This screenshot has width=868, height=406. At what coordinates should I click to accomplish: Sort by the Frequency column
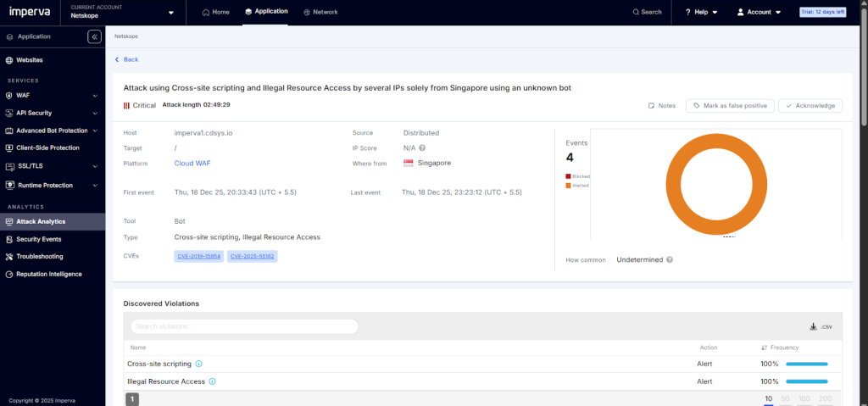point(781,348)
